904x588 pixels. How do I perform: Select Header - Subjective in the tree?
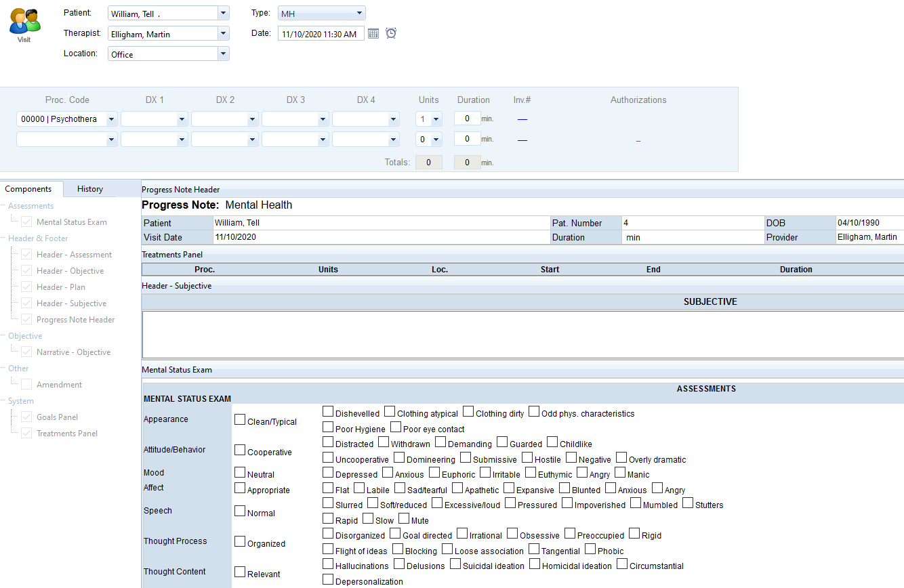pos(71,303)
